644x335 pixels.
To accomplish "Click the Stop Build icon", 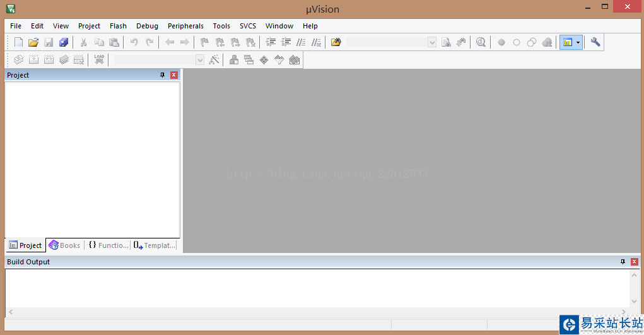I will click(x=79, y=59).
